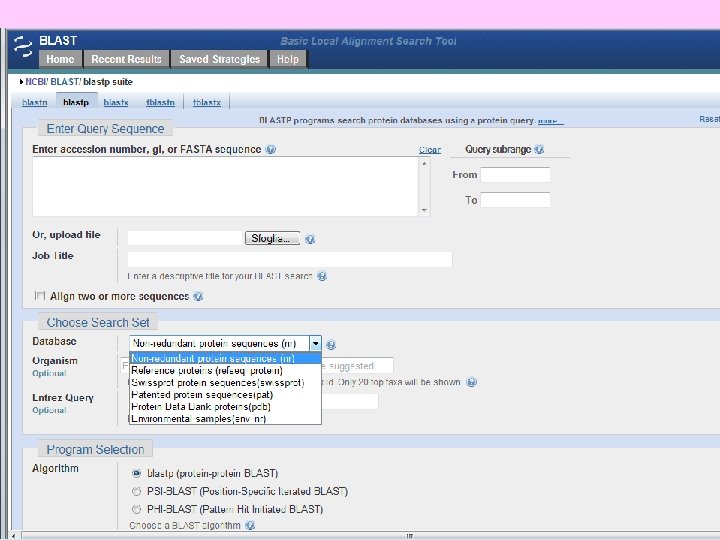Choose Reference proteins (refseq_protein) option
This screenshot has width=720, height=540.
click(x=225, y=371)
